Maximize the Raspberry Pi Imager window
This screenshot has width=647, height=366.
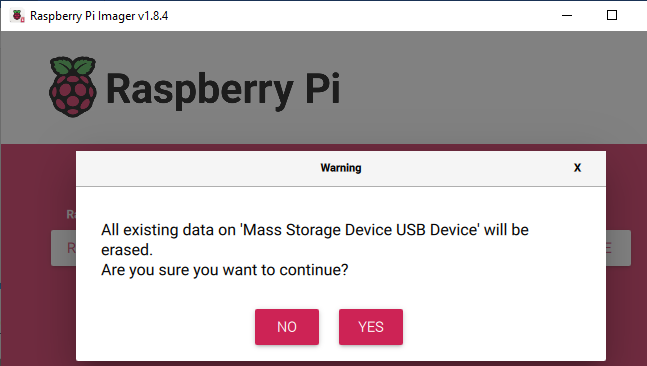(612, 16)
